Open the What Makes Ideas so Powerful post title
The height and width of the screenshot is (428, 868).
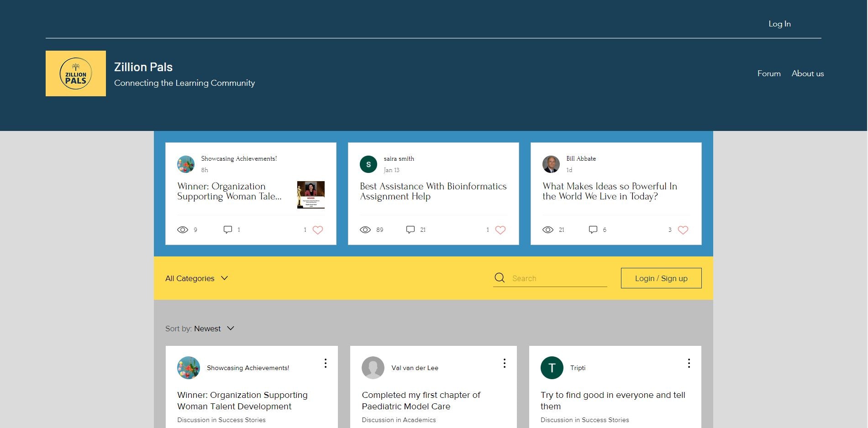pos(610,191)
